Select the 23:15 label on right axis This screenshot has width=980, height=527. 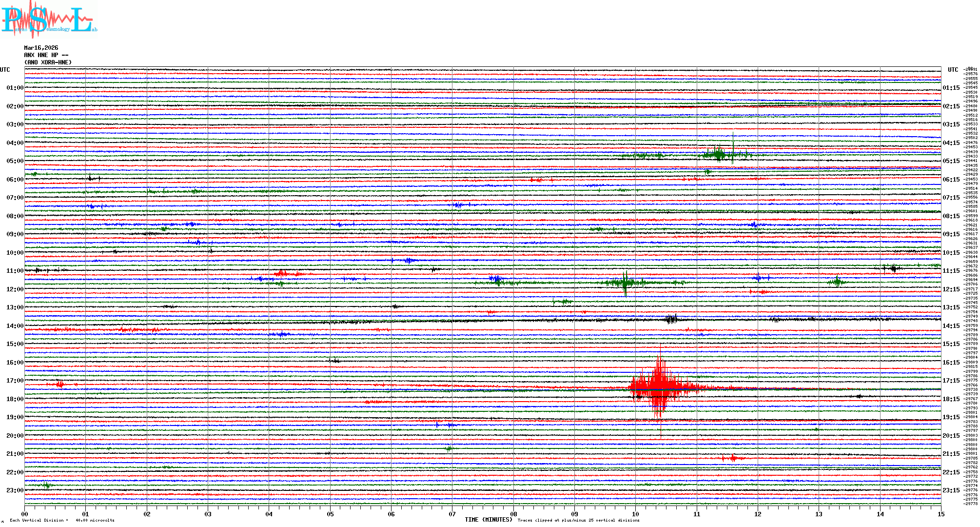tap(951, 490)
